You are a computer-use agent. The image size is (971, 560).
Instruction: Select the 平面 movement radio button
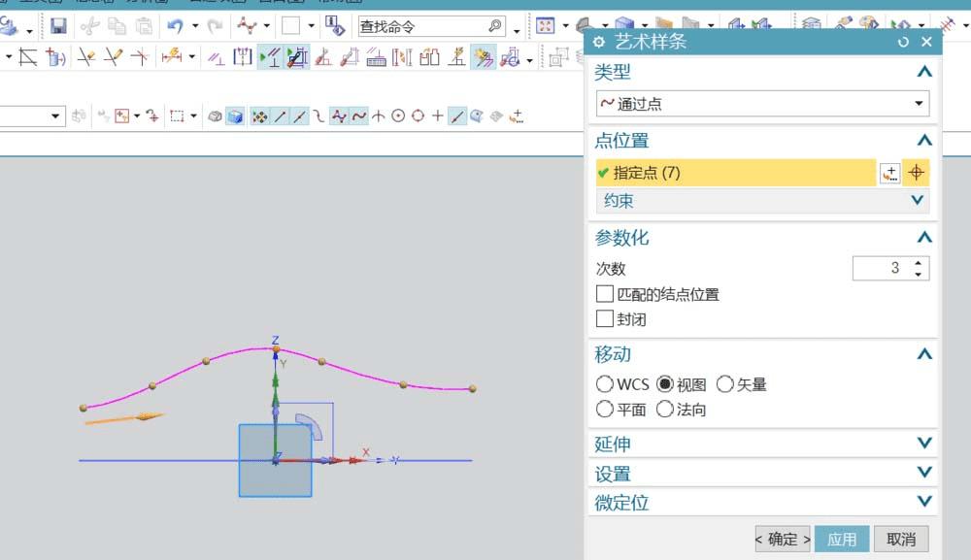(604, 409)
